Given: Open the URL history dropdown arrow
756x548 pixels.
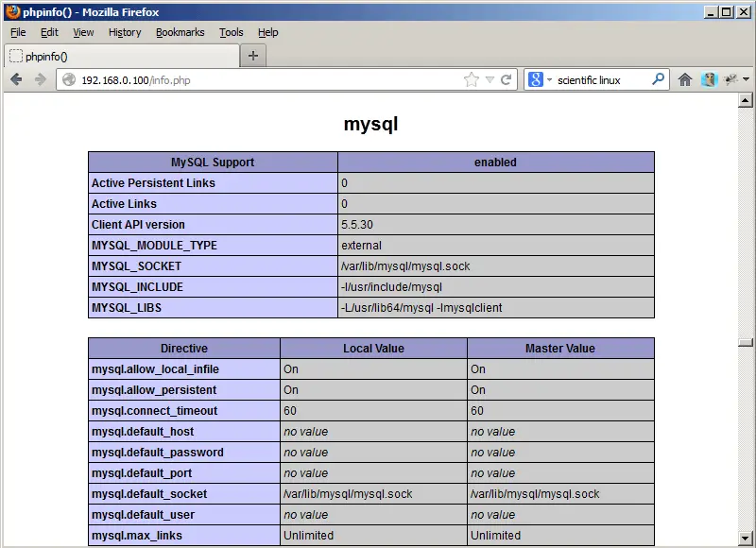Looking at the screenshot, I should coord(490,79).
